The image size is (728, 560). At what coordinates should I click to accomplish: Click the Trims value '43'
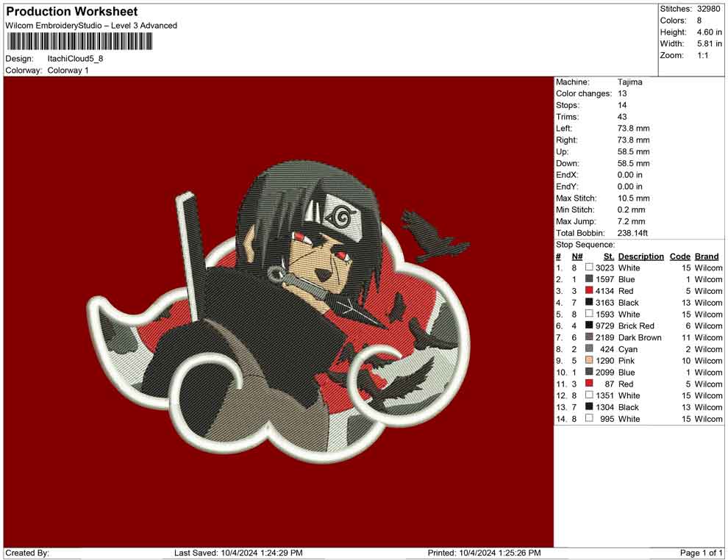tap(622, 117)
